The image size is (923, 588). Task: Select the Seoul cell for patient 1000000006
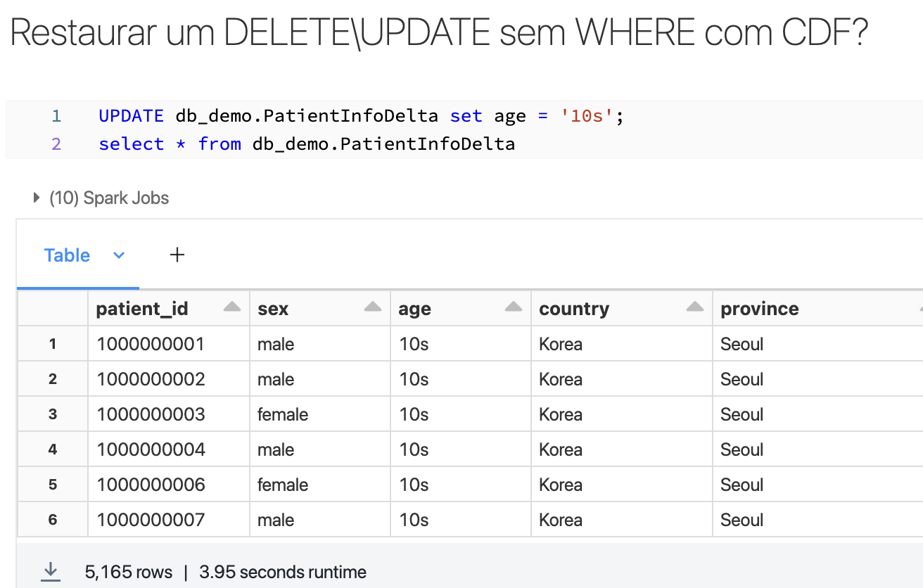817,485
